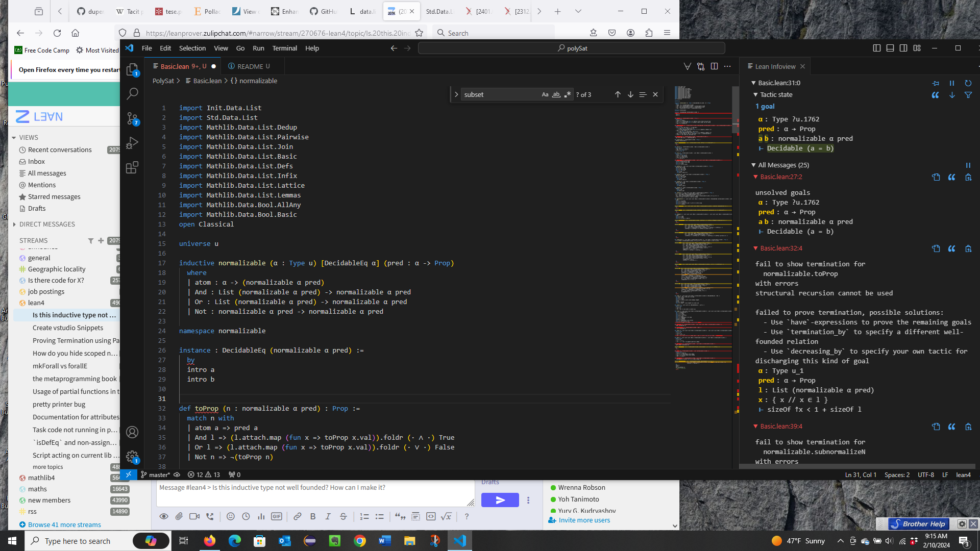Expand DIRECT MESSAGES in the Zulip sidebar
The width and height of the screenshot is (980, 551).
pos(14,224)
